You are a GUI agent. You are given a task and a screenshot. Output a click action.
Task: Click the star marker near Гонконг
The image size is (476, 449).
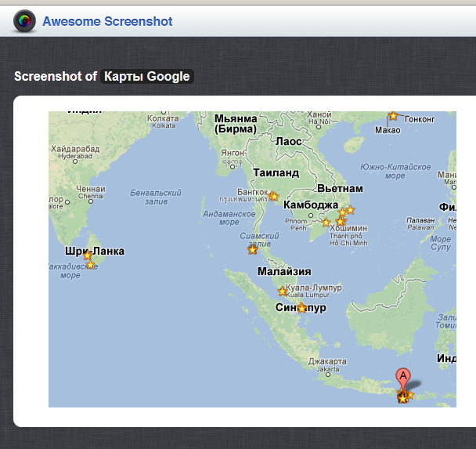coord(393,116)
